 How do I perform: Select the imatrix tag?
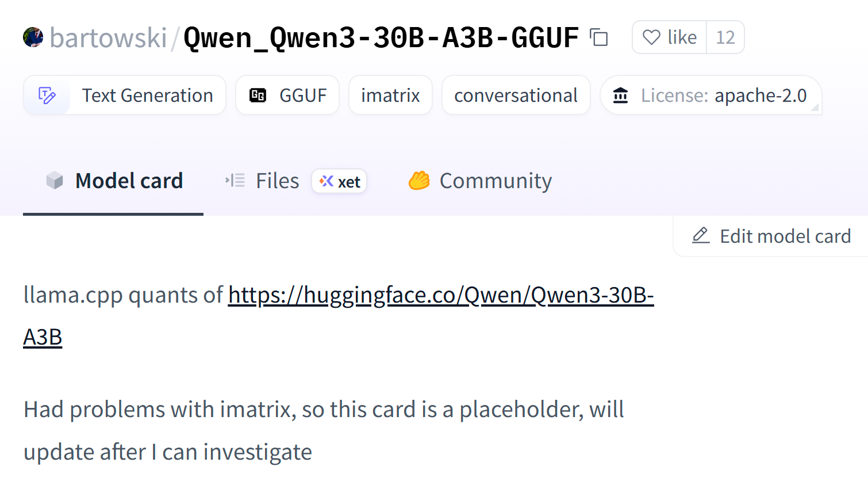390,95
